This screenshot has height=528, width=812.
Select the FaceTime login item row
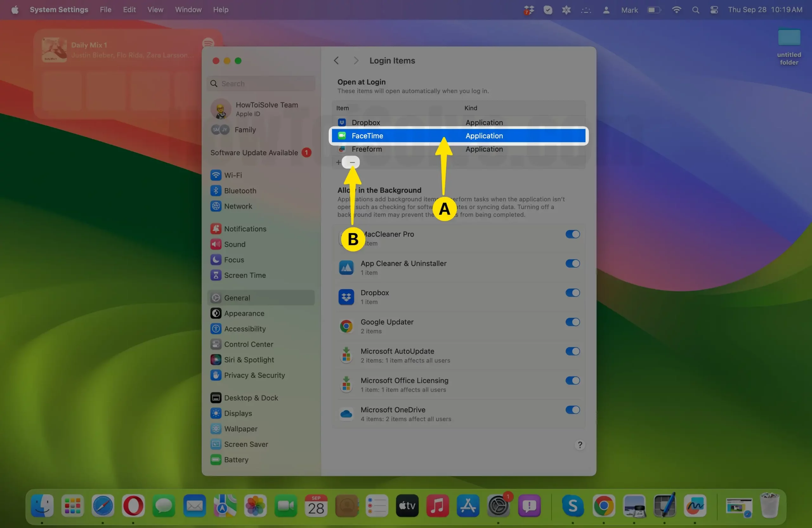[x=459, y=136]
